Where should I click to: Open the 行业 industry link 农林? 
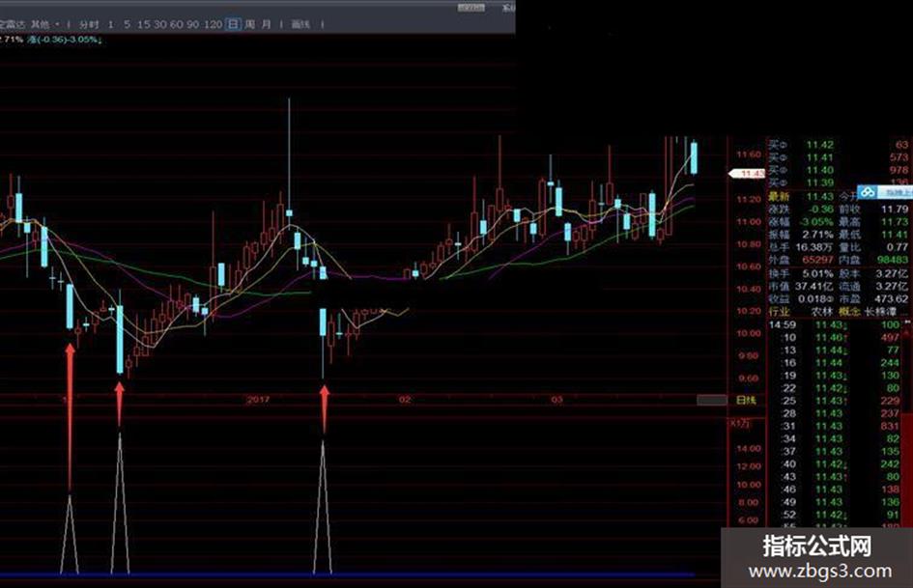tap(822, 312)
